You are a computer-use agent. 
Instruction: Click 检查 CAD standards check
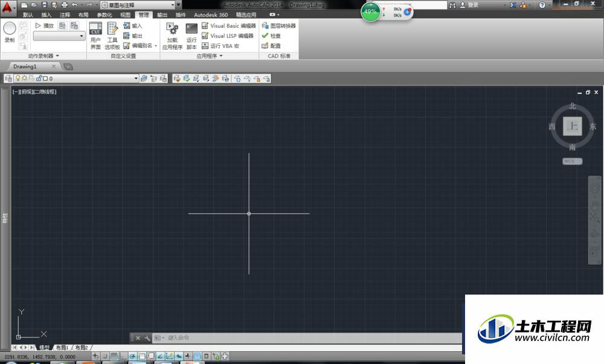(271, 36)
